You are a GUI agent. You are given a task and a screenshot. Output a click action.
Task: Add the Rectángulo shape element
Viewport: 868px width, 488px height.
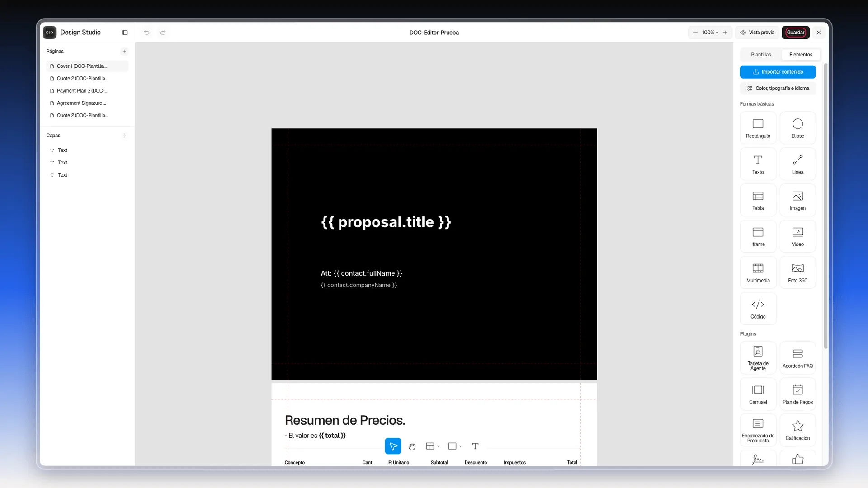pyautogui.click(x=758, y=128)
